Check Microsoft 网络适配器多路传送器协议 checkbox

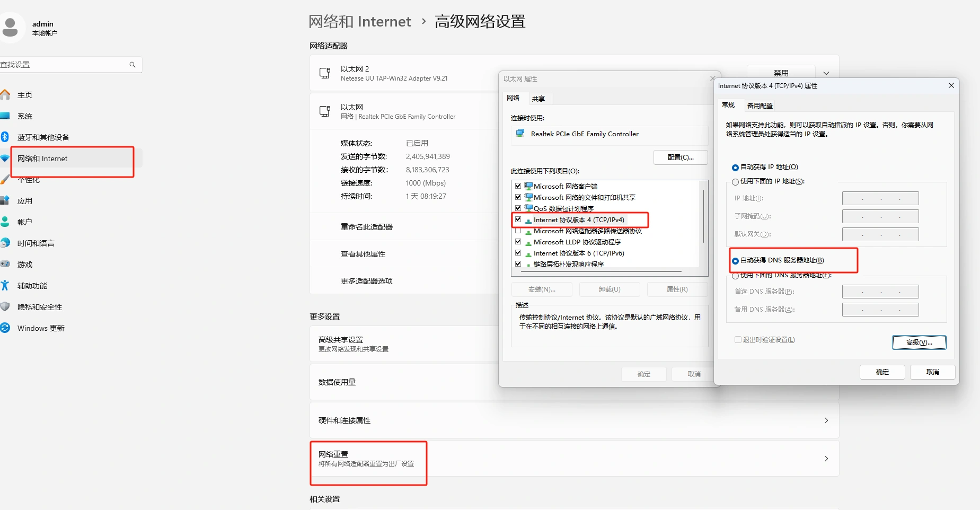pyautogui.click(x=518, y=231)
